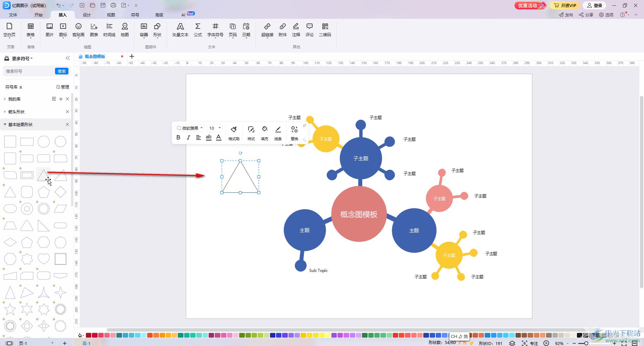Click 发布 publish button
The width and height of the screenshot is (644, 346).
[566, 15]
